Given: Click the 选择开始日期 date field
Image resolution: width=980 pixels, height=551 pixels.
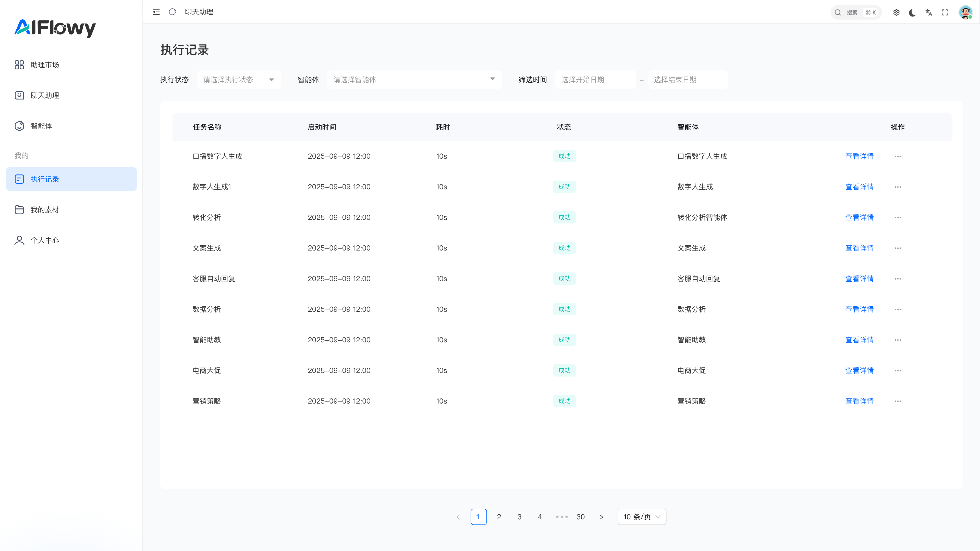Looking at the screenshot, I should (595, 80).
